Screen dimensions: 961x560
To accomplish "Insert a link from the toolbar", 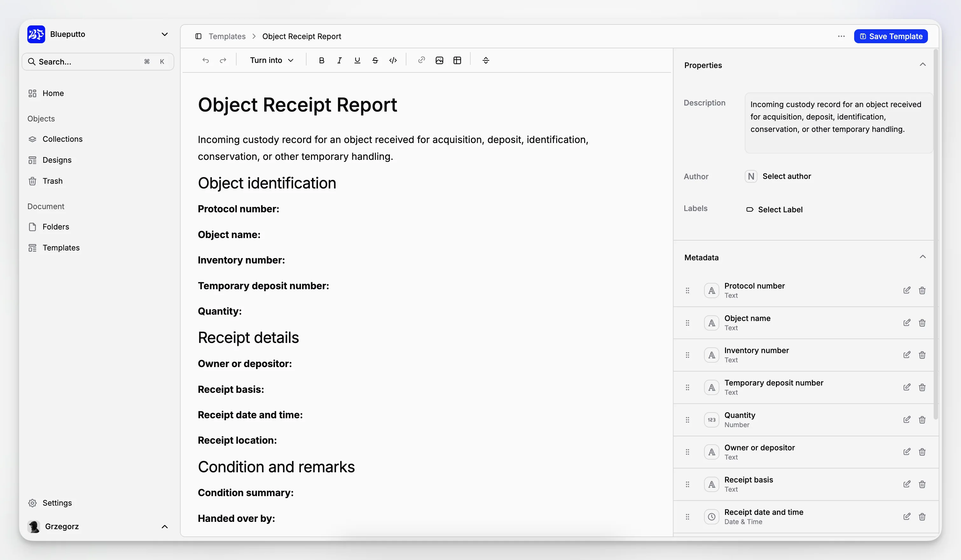I will (x=421, y=60).
